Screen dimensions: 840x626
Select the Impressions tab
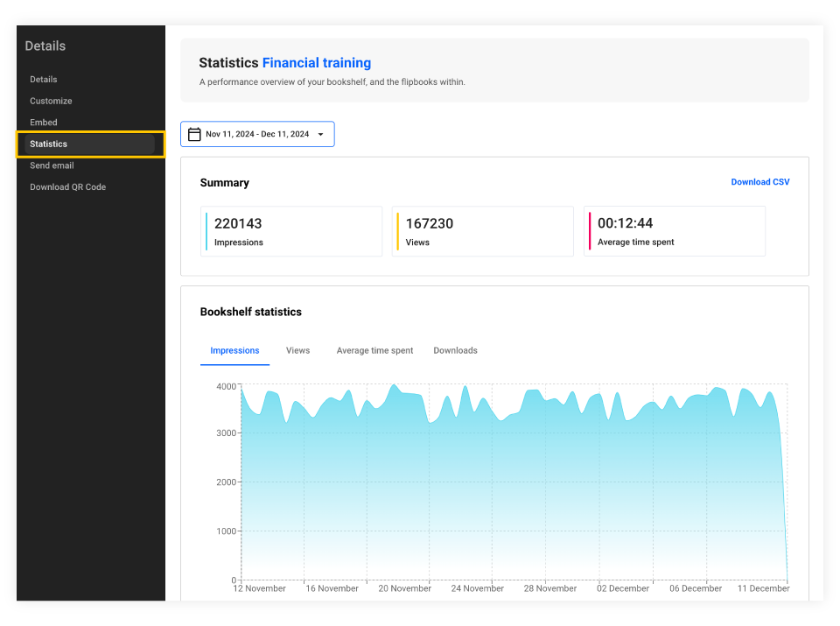pos(234,350)
